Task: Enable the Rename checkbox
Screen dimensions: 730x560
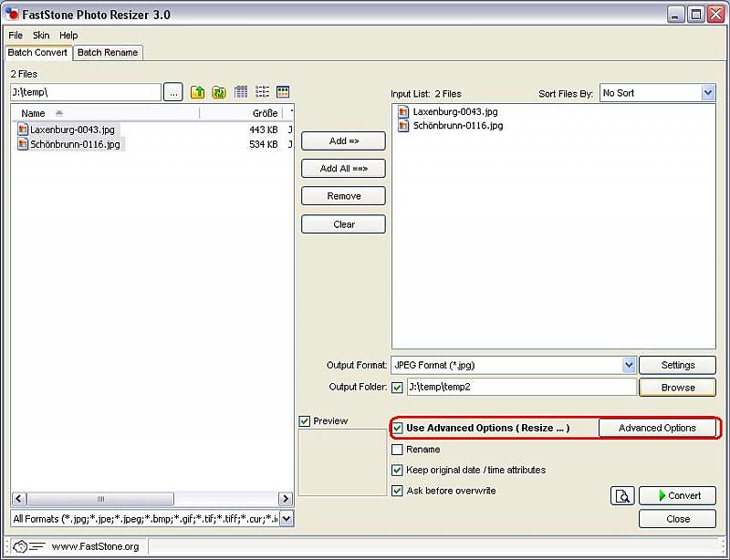Action: pyautogui.click(x=397, y=450)
